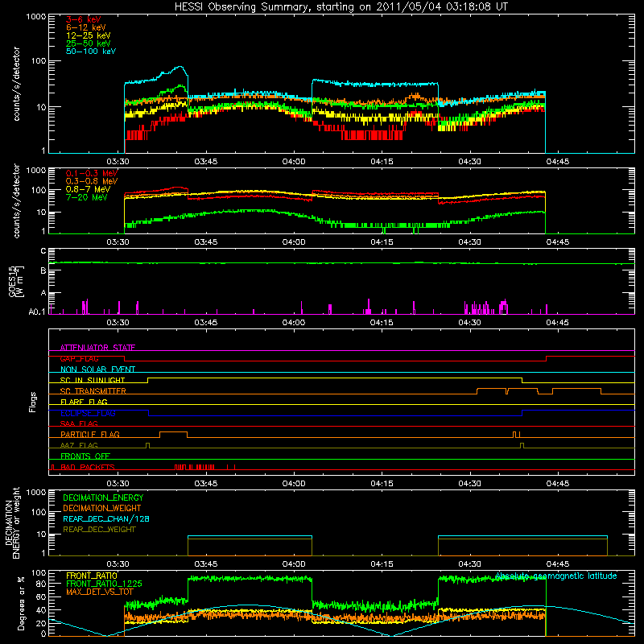Click the SC_IN_SUNLIGHT flag label
644x644 pixels.
(93, 380)
